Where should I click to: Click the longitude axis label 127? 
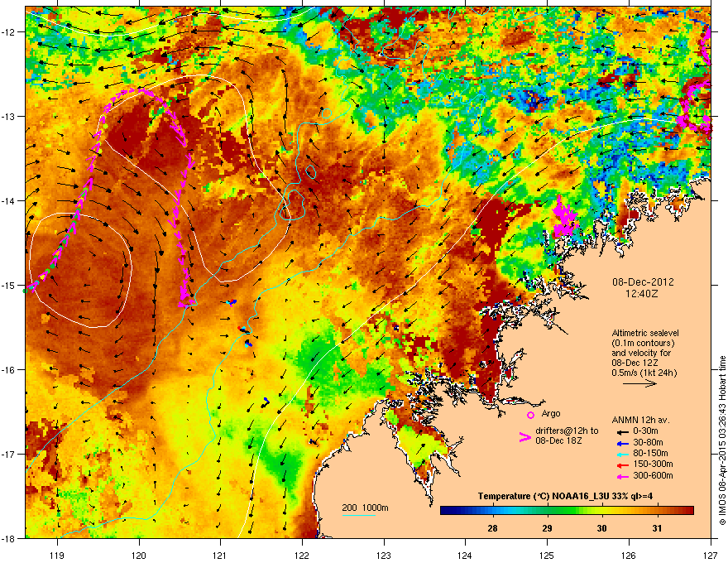[711, 556]
